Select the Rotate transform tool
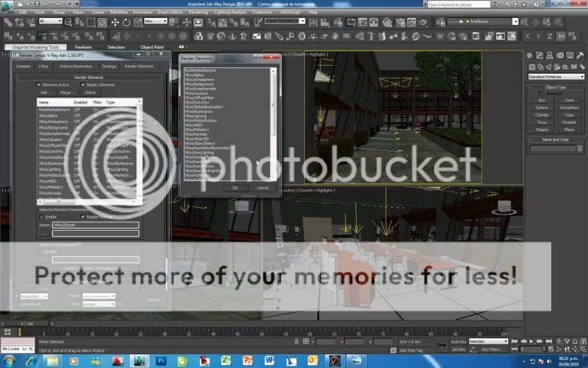Viewport: 588px width, 368px height. pyautogui.click(x=126, y=22)
